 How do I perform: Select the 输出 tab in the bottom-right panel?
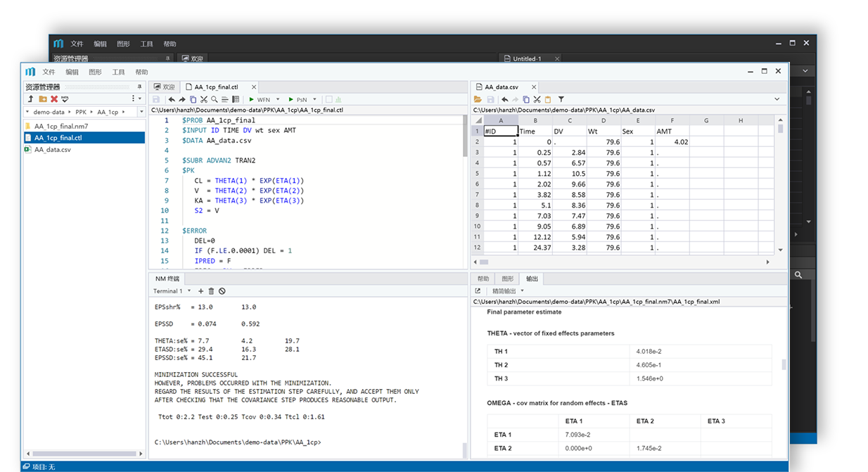532,279
